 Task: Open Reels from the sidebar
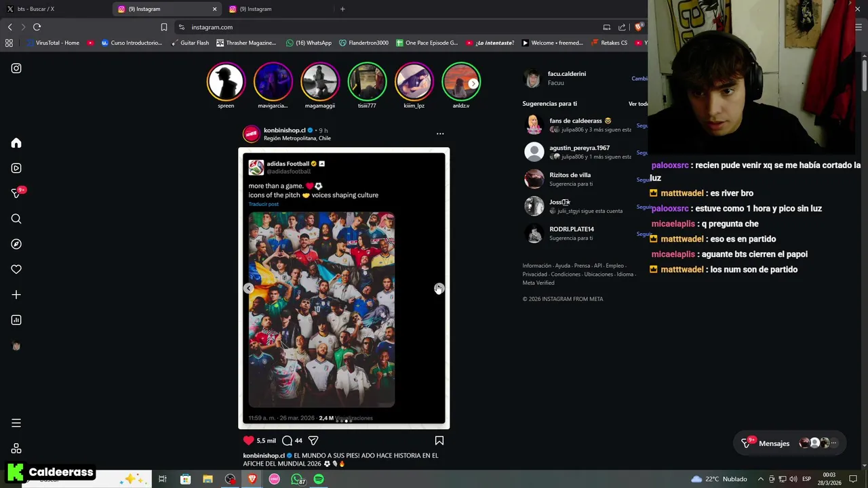[16, 168]
